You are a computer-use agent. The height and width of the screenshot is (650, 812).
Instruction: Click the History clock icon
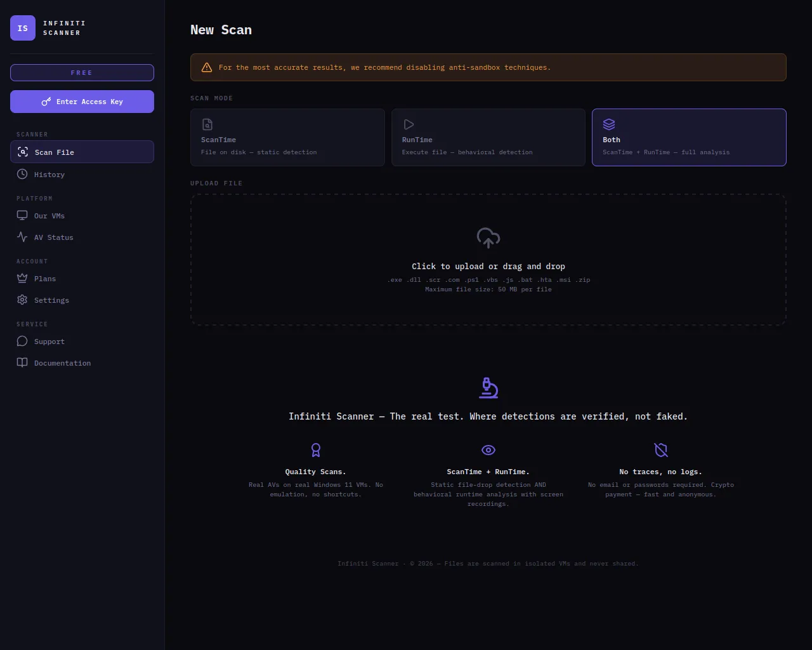point(22,174)
